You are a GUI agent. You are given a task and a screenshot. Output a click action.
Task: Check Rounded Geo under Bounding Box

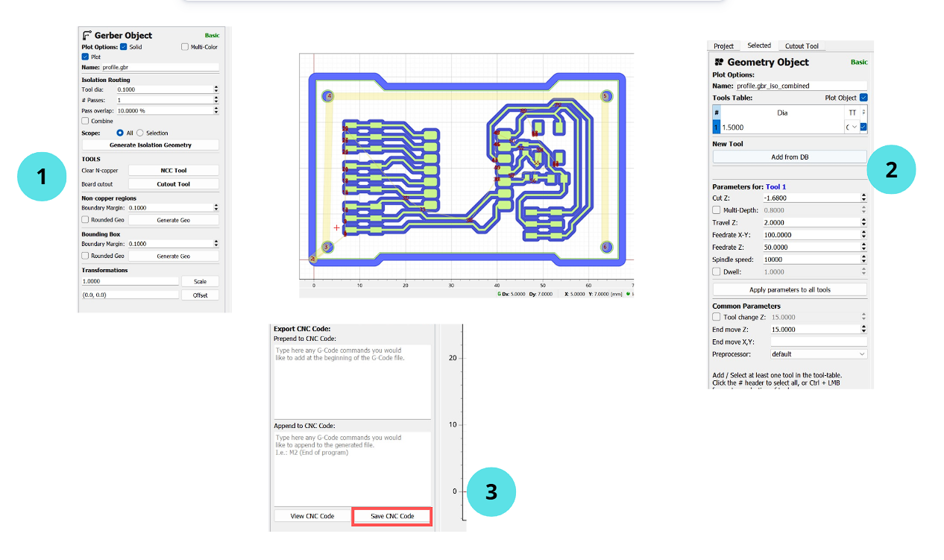85,256
